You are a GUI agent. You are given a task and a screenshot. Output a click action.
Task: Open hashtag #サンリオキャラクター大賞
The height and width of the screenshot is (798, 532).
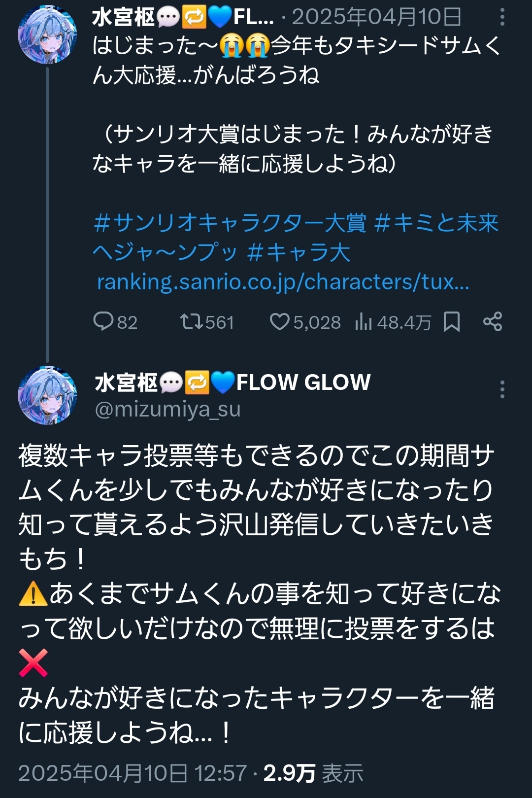pyautogui.click(x=230, y=223)
